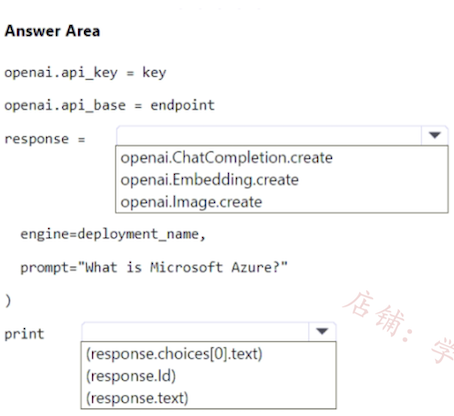
Task: Click the engine=deployment_name line
Action: click(x=113, y=234)
